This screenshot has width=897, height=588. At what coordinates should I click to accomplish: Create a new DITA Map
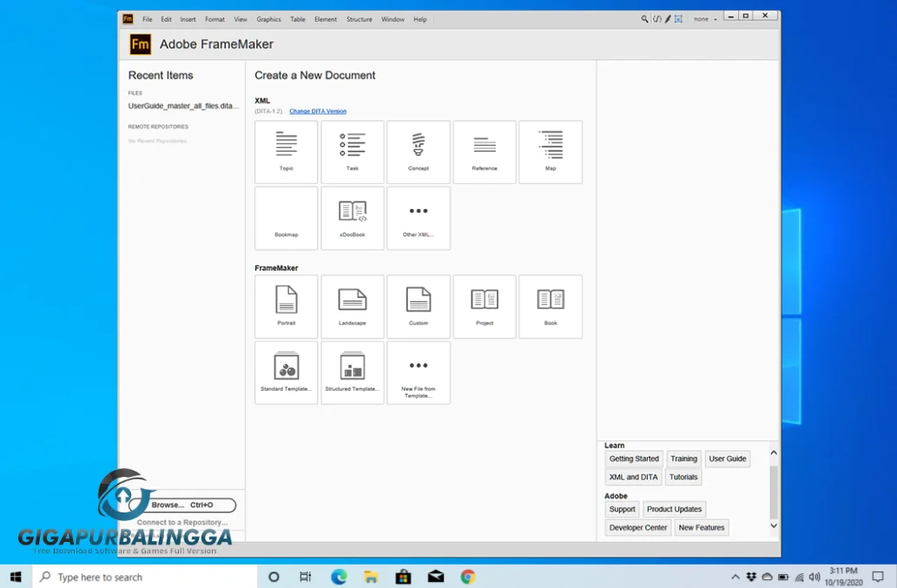click(551, 152)
